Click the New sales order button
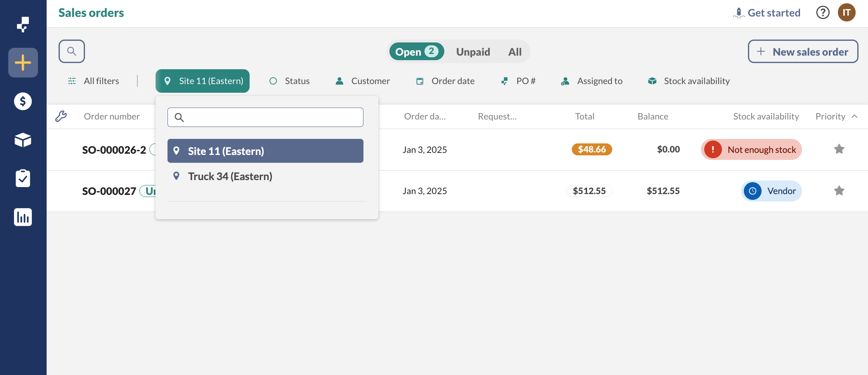Screen dimensions: 868x375 (803, 52)
